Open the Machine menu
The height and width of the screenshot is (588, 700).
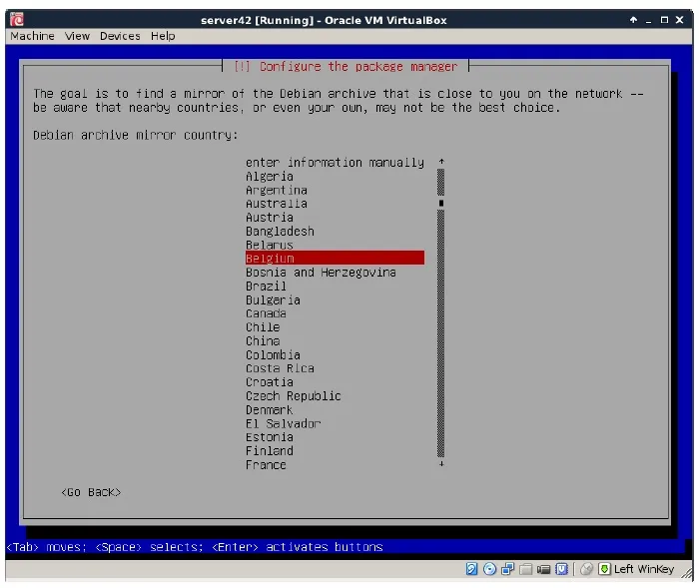(32, 36)
